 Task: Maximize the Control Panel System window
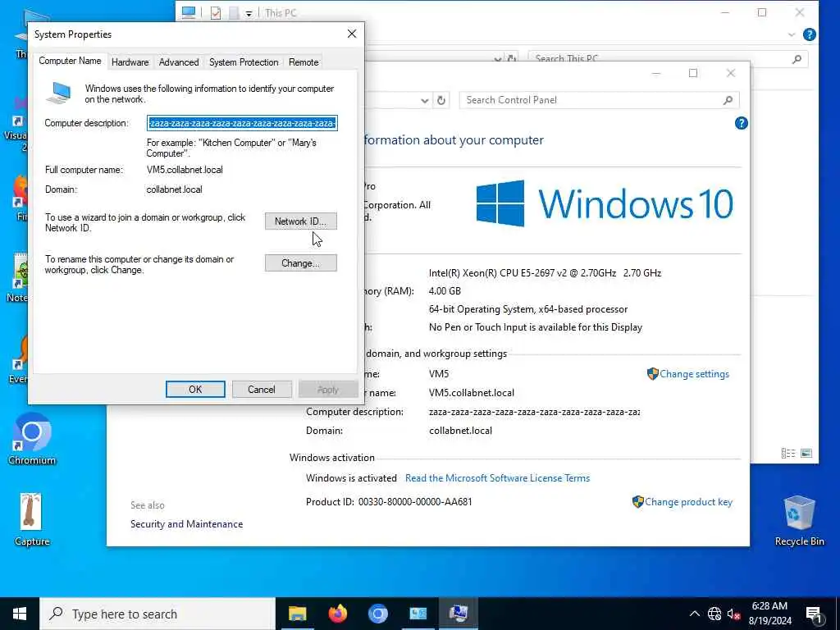pyautogui.click(x=692, y=73)
